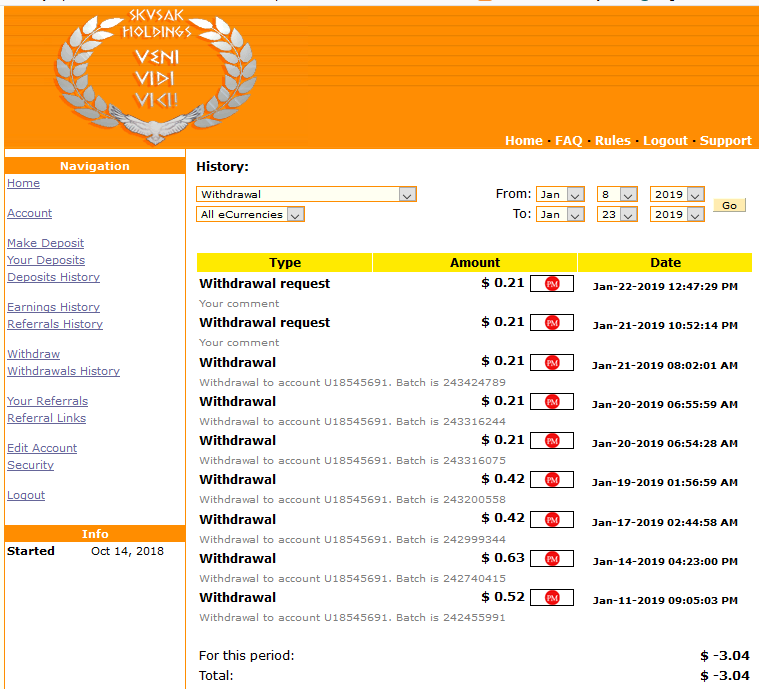Click PM icon on Jan-21-2019 10:52:14 request
759x689 pixels.
tap(551, 323)
